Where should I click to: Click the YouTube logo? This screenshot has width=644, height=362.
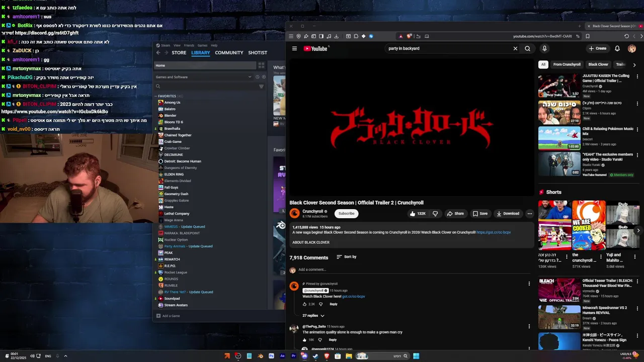[x=315, y=49]
